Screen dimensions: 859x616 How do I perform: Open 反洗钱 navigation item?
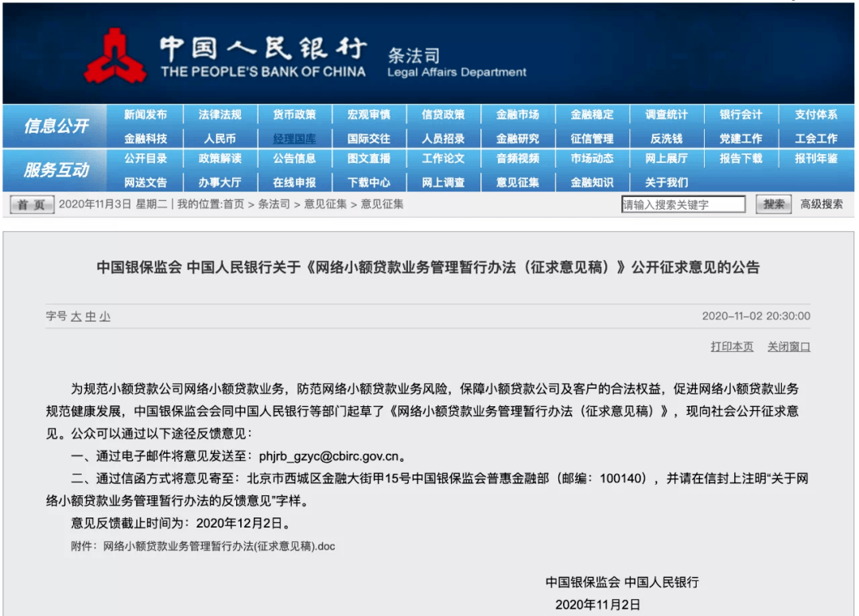tap(667, 138)
